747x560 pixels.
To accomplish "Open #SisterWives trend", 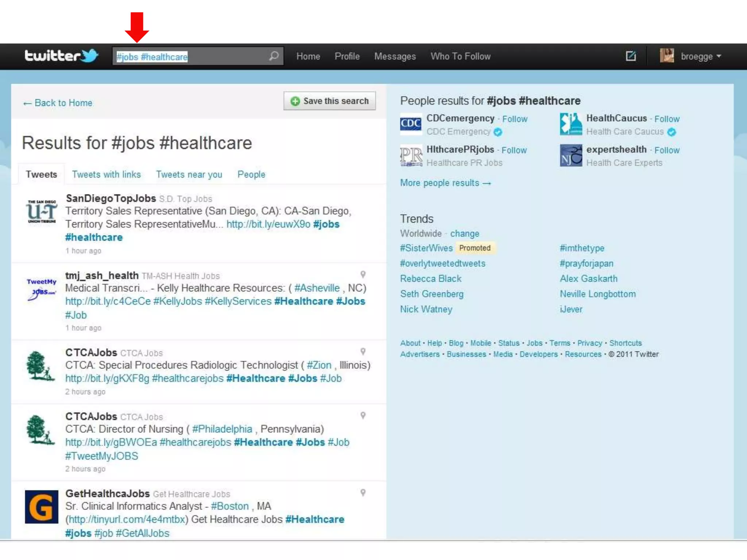I will (426, 248).
